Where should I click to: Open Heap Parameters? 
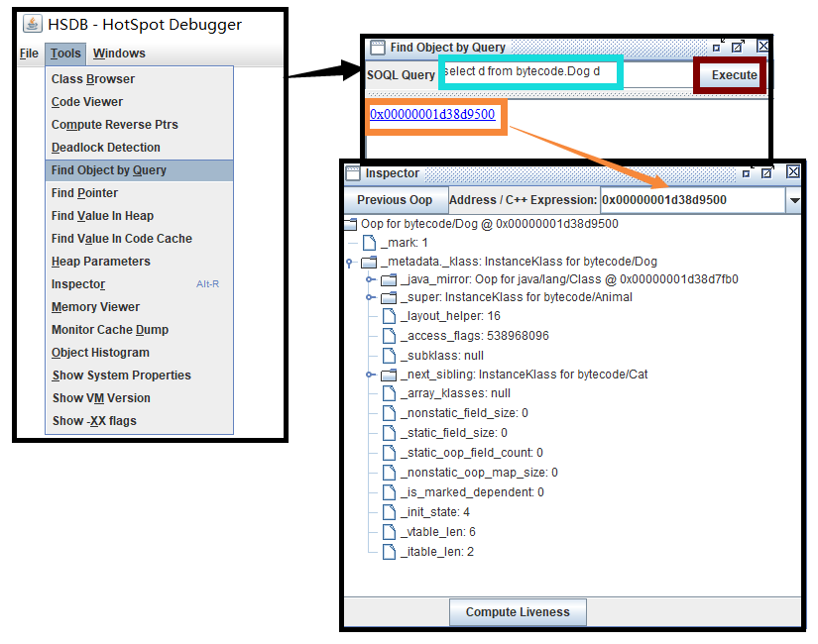point(139,262)
